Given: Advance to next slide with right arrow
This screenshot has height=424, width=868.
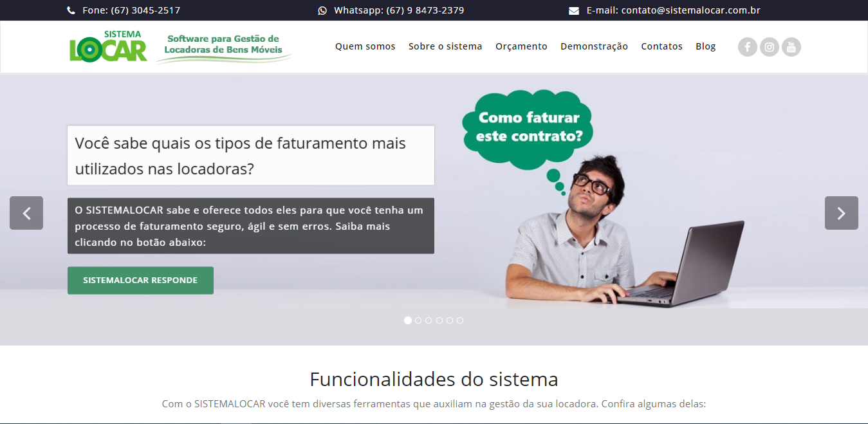Looking at the screenshot, I should [x=842, y=213].
